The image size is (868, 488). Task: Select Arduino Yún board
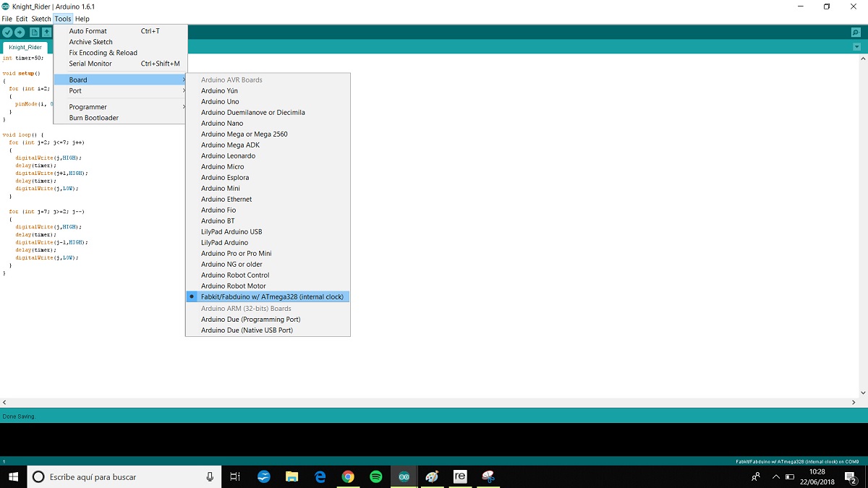point(268,91)
